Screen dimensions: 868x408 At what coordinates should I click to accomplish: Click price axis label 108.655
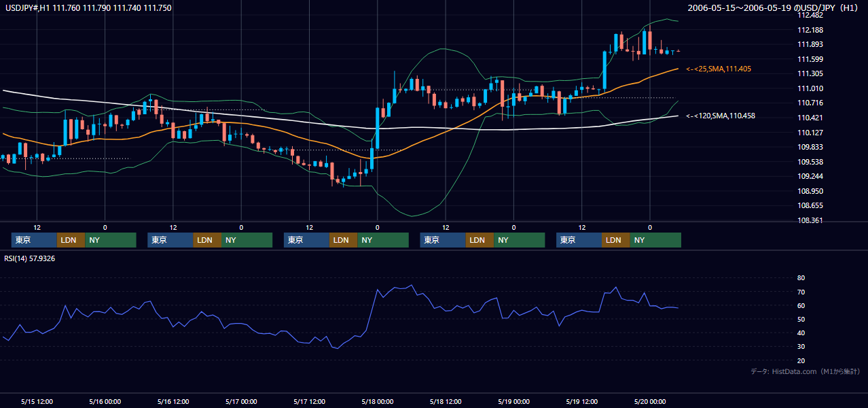810,205
